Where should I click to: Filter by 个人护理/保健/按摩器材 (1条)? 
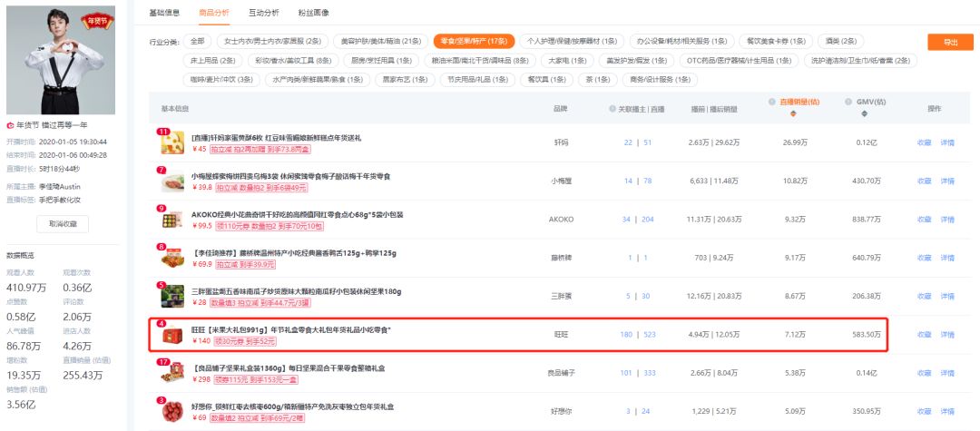coord(572,42)
